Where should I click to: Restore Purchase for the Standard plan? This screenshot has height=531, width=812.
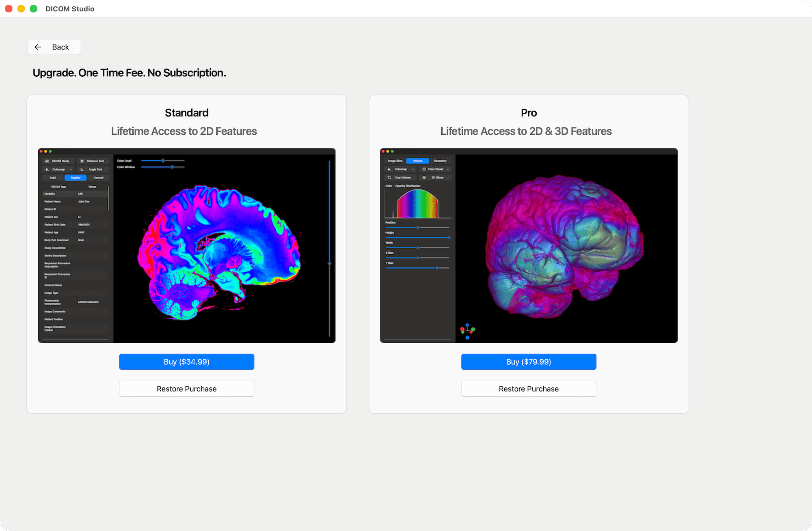tap(186, 389)
